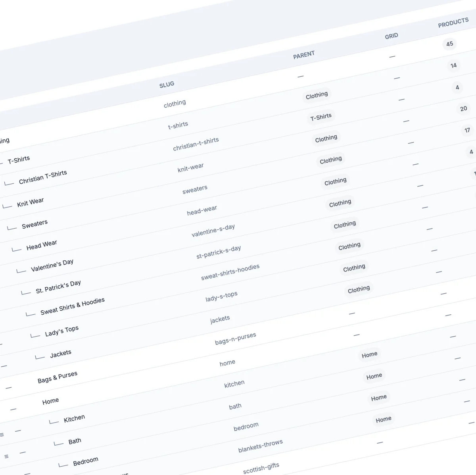Grab the drag handle beside the Kitchen row
The height and width of the screenshot is (475, 476).
coord(2,435)
